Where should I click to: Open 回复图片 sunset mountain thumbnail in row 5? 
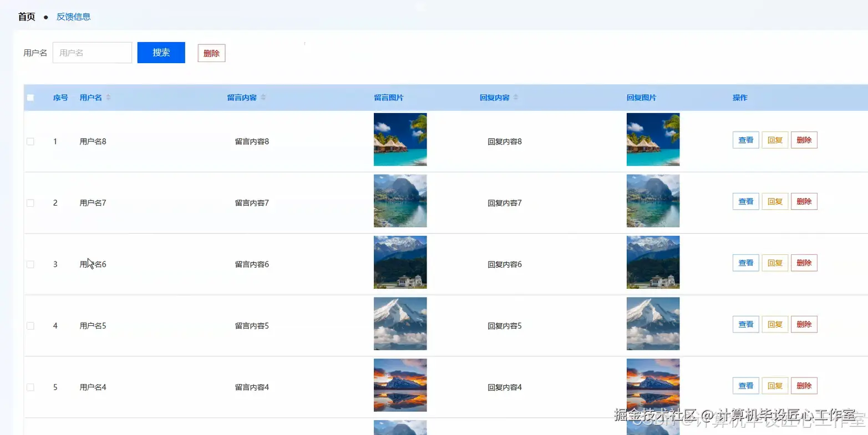pos(653,385)
